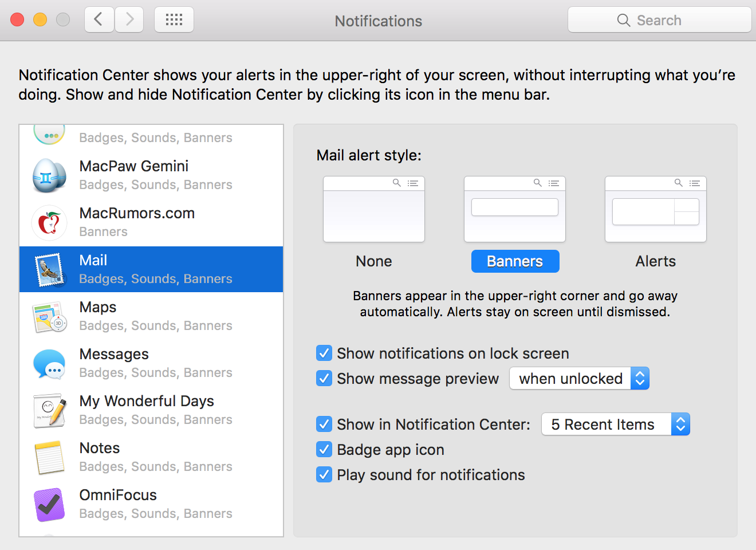
Task: Click the MacRumors.com apple icon
Action: click(x=50, y=222)
